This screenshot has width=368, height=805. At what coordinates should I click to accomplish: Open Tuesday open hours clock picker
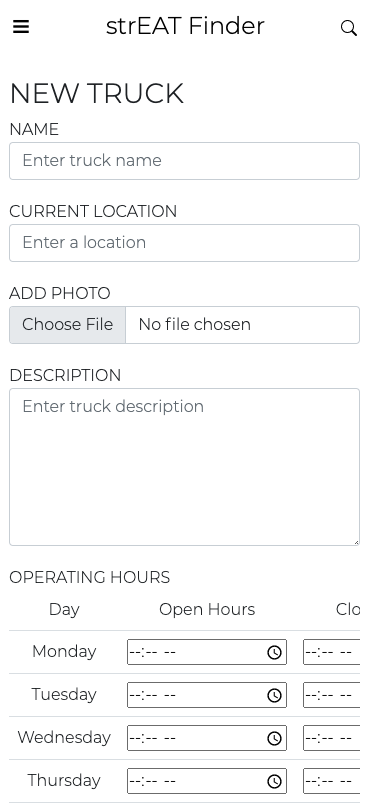(x=274, y=695)
